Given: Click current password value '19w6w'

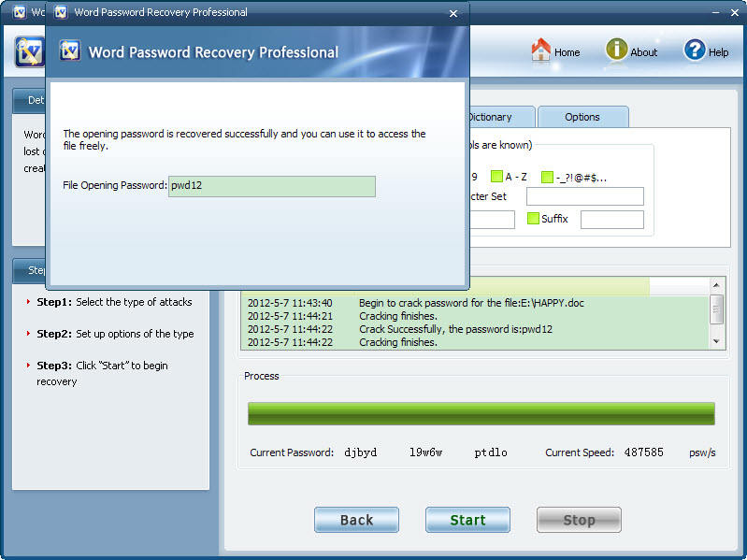Looking at the screenshot, I should [425, 452].
